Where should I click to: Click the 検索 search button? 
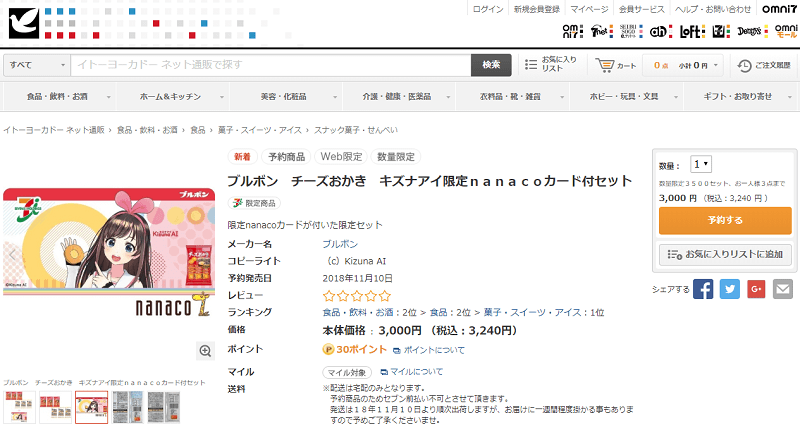click(x=491, y=65)
